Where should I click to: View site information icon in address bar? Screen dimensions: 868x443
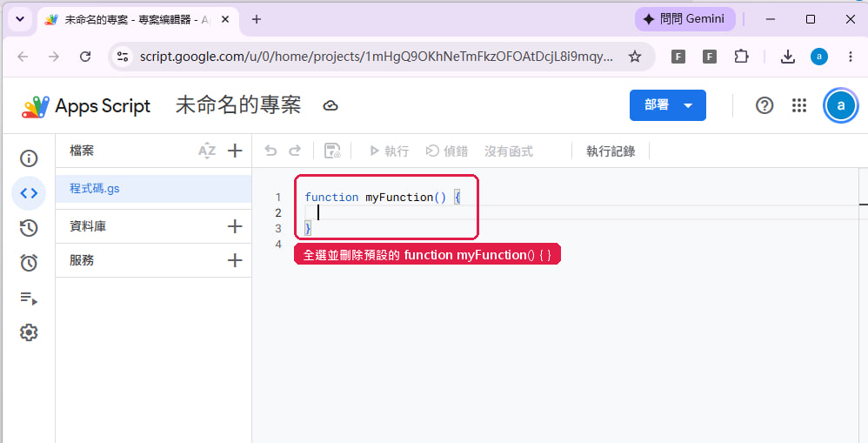pyautogui.click(x=123, y=57)
